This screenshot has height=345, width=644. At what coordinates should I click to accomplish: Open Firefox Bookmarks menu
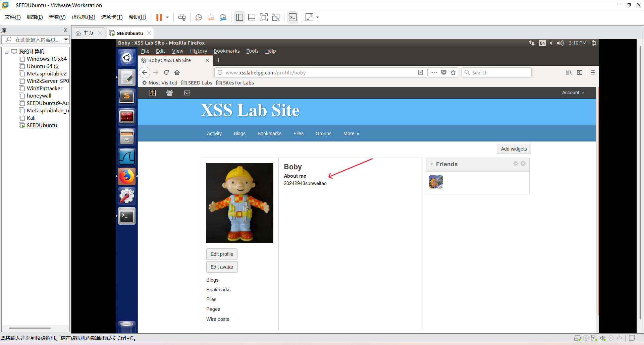227,51
